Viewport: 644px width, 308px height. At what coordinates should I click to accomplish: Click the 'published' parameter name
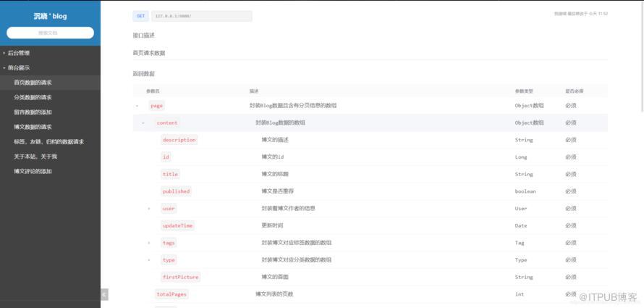click(x=177, y=191)
